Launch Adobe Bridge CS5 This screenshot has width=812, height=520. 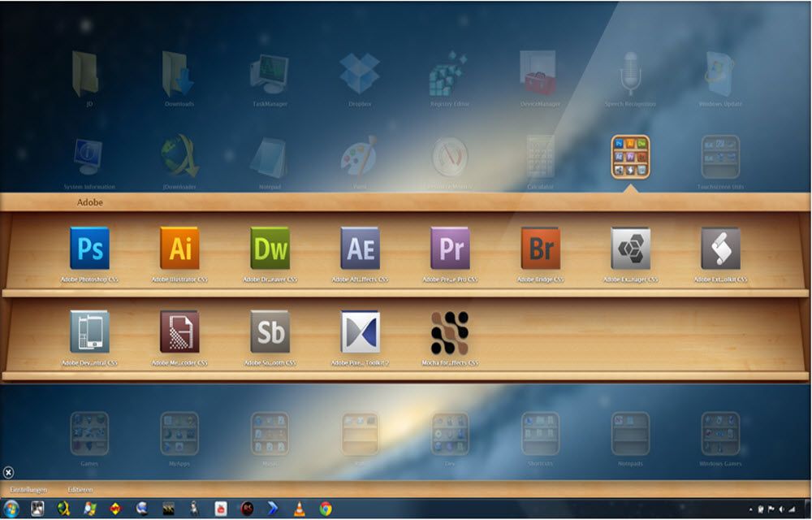(x=540, y=248)
